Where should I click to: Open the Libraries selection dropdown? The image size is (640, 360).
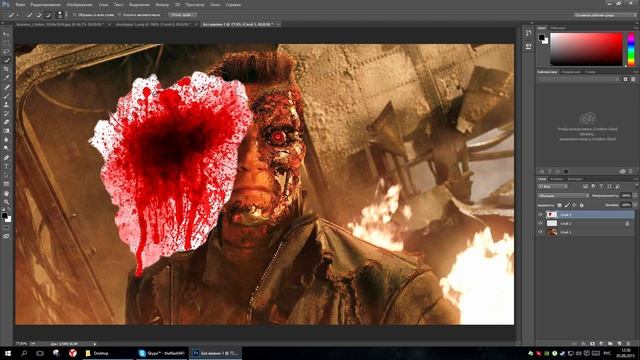[x=578, y=79]
